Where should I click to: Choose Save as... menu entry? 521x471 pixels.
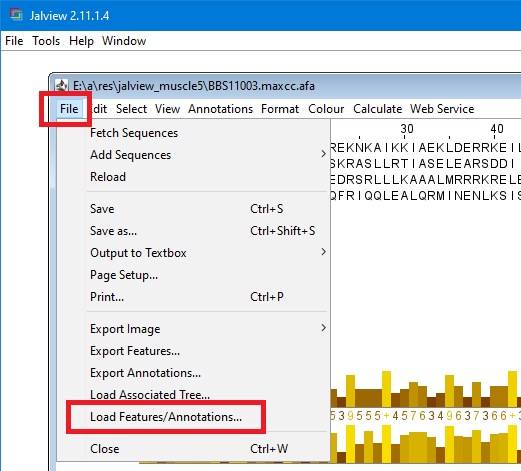click(x=193, y=231)
